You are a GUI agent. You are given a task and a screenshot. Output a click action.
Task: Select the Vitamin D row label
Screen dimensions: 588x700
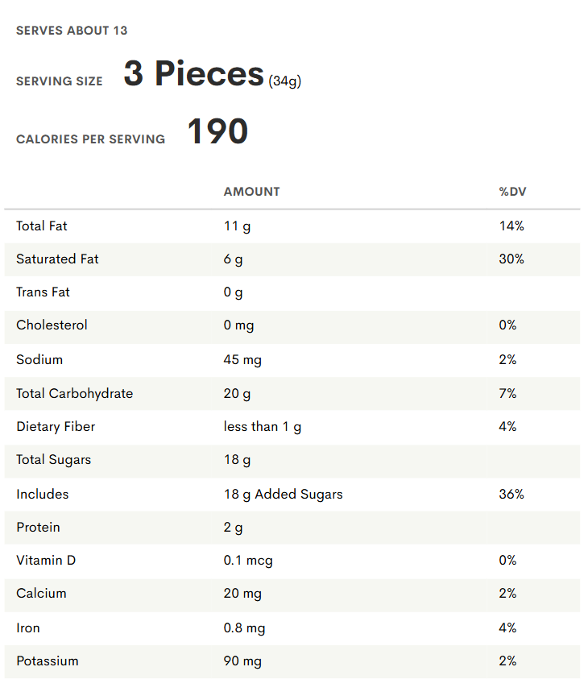point(46,561)
